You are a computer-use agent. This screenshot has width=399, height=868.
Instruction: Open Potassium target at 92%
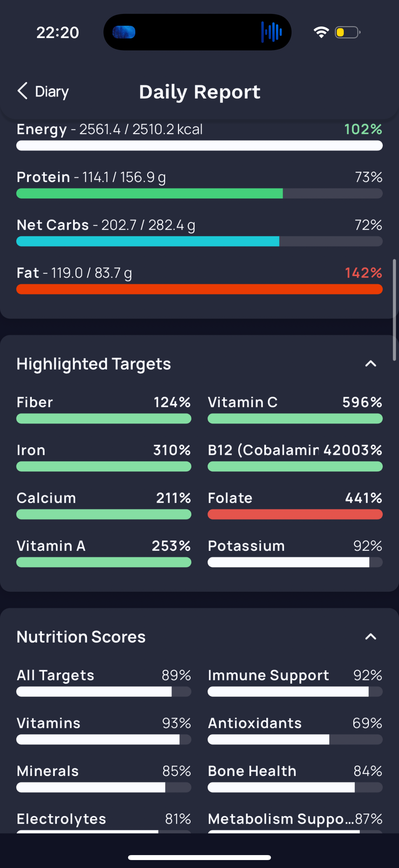click(x=295, y=553)
